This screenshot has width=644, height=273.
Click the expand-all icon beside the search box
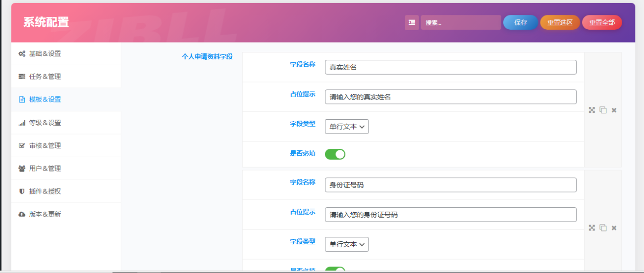tap(412, 23)
